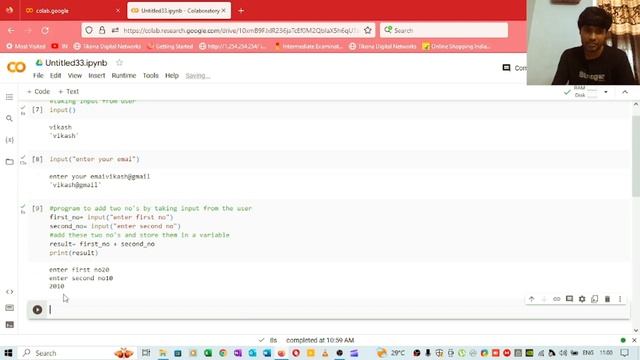640x360 pixels.
Task: Open the command palette sidebar icon
Action: click(9, 308)
